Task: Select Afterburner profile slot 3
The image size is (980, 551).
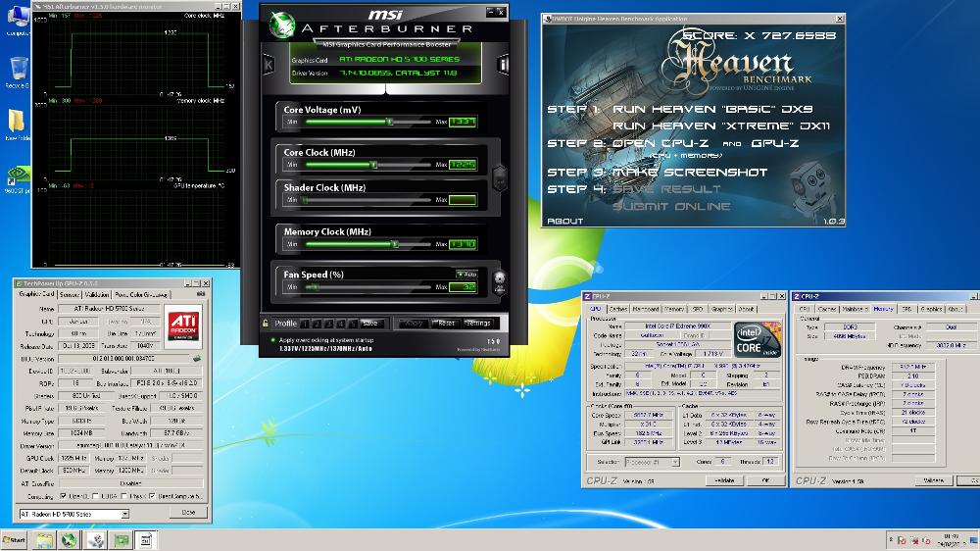Action: (x=328, y=324)
